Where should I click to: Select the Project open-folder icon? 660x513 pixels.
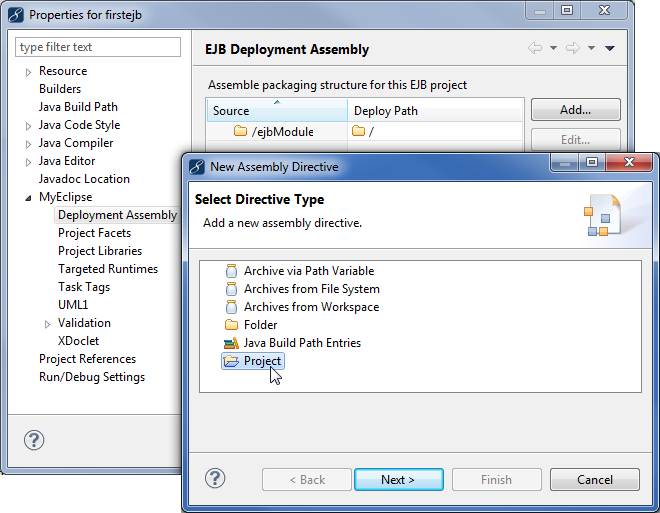(x=231, y=361)
